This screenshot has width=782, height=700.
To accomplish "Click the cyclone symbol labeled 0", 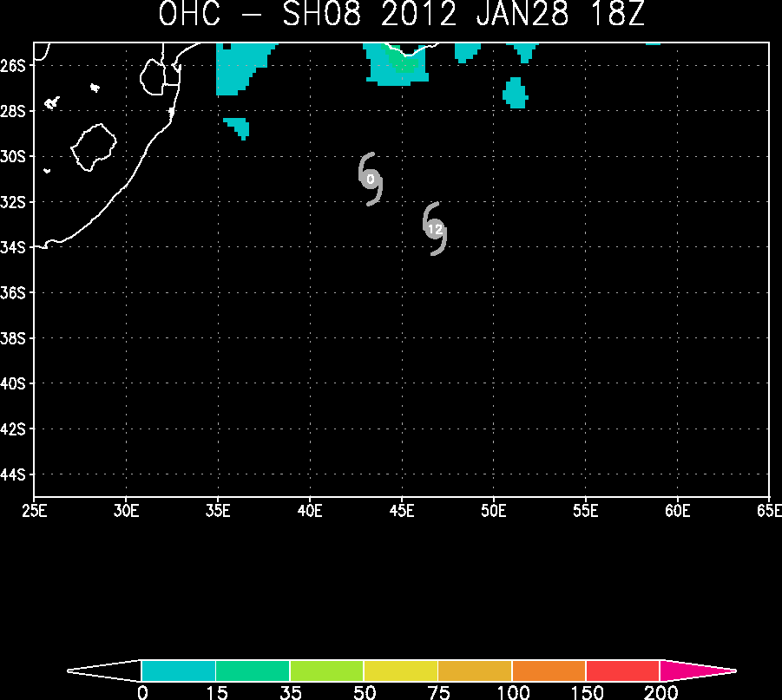I will coord(370,179).
